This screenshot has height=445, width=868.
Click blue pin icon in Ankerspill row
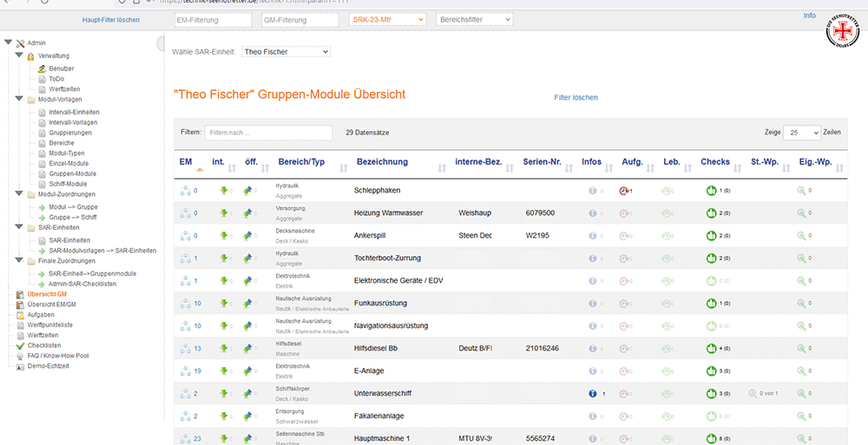click(247, 235)
